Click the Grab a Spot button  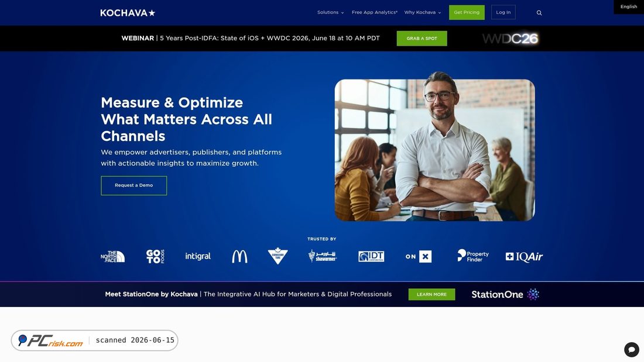click(x=422, y=39)
